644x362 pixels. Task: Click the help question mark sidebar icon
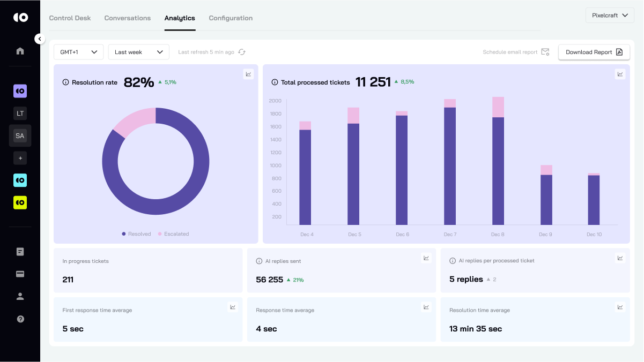tap(20, 319)
